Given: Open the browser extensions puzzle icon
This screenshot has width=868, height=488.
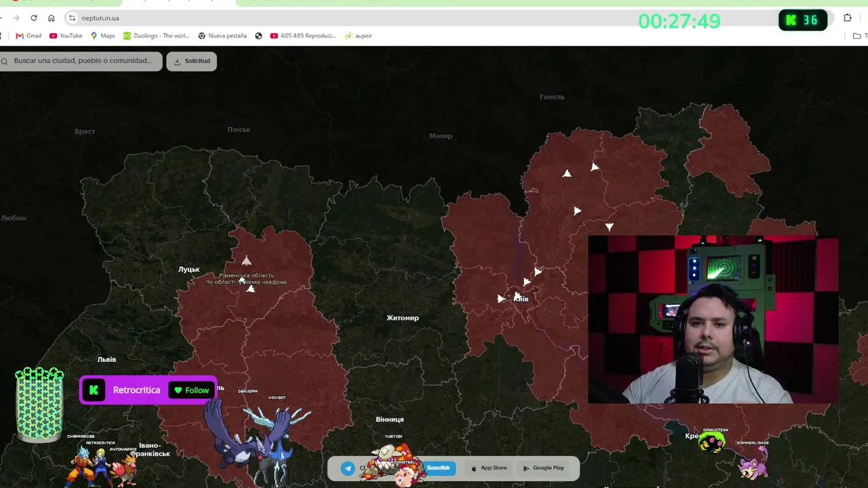Looking at the screenshot, I should (x=848, y=18).
